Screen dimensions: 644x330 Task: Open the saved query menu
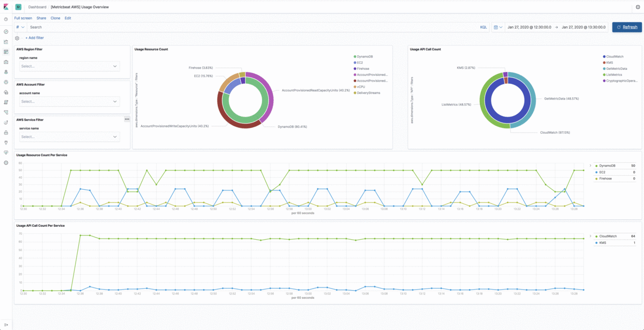20,27
